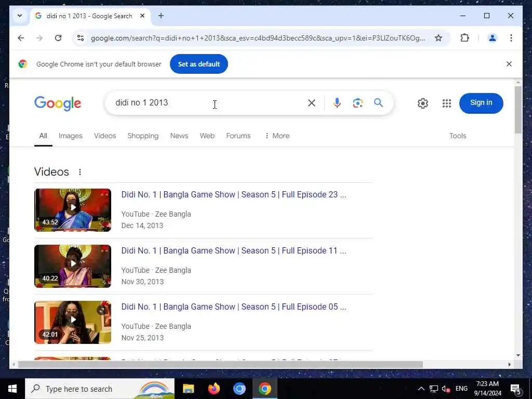Launch Firefox from the taskbar
Screen dimensions: 532x399
[x=214, y=389]
